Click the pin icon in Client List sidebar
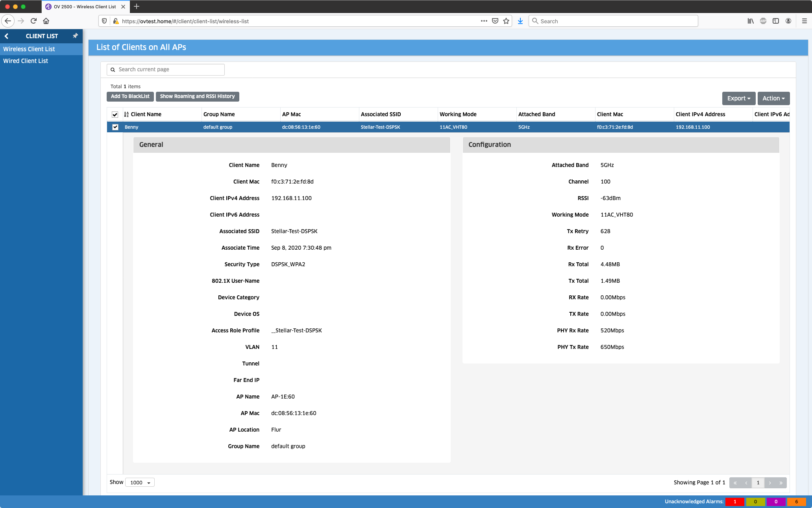 click(75, 36)
